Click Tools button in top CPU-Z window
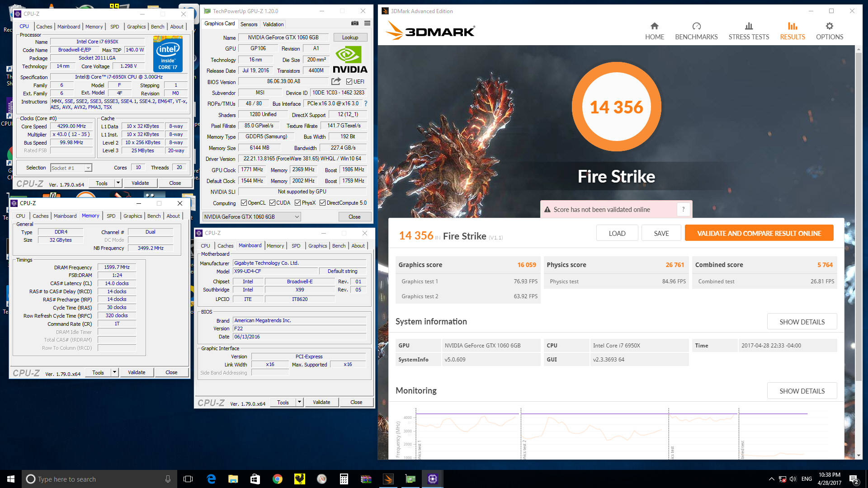 tap(102, 183)
